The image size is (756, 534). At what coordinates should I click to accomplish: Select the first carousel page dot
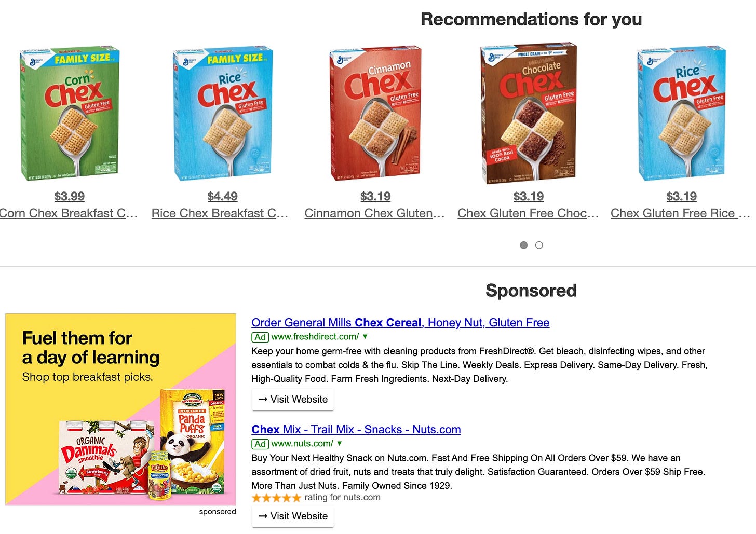point(523,245)
